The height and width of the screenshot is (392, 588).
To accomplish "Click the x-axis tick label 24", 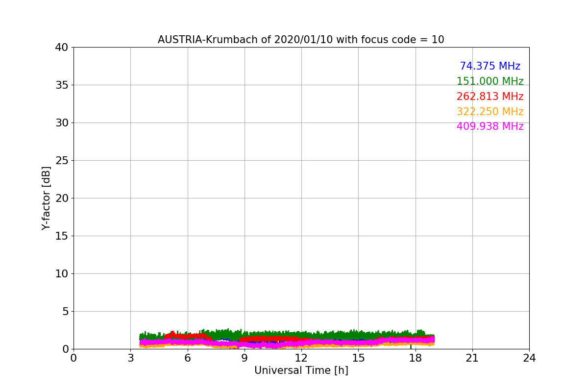I will click(x=529, y=358).
